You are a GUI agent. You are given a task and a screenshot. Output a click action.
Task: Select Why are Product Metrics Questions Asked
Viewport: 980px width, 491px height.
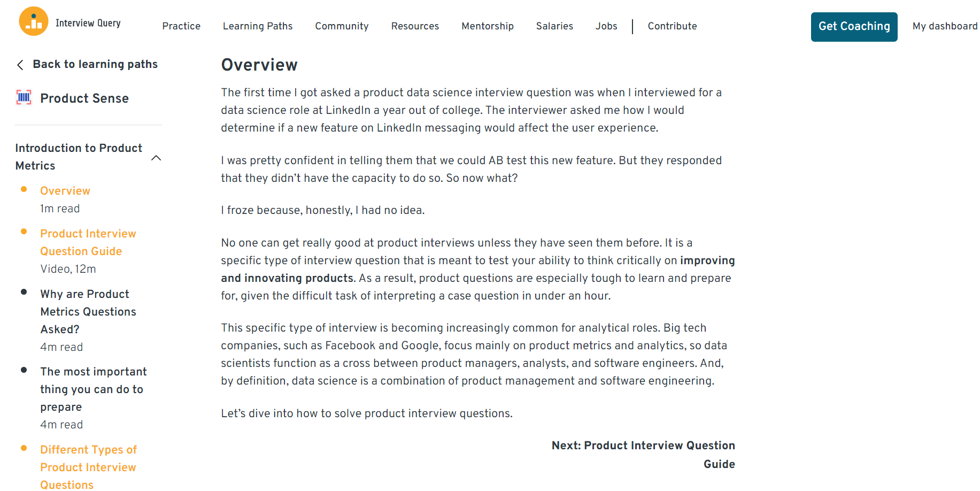click(x=88, y=311)
